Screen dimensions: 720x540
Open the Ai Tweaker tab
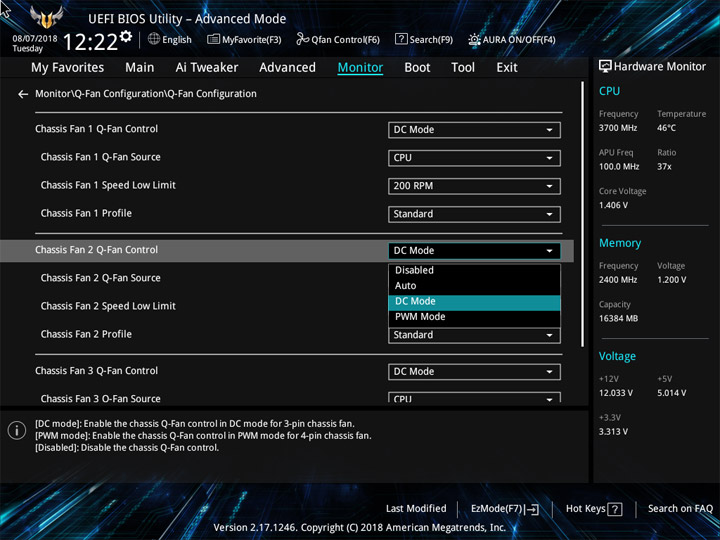207,68
